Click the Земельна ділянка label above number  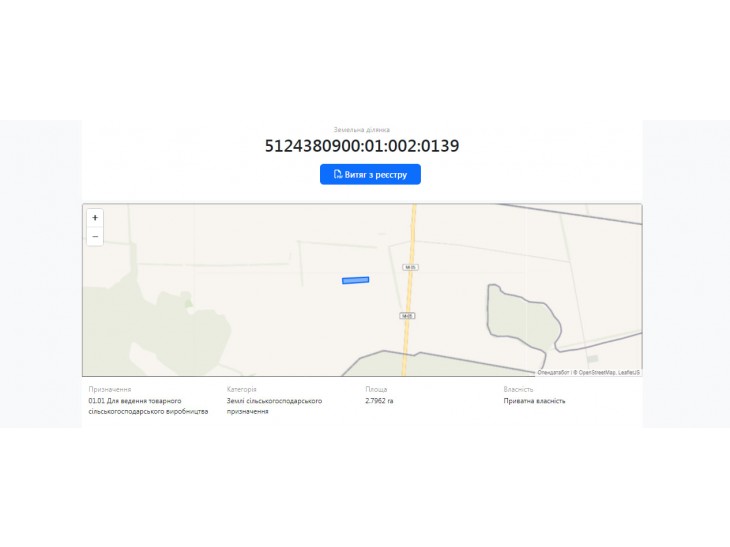tap(362, 130)
